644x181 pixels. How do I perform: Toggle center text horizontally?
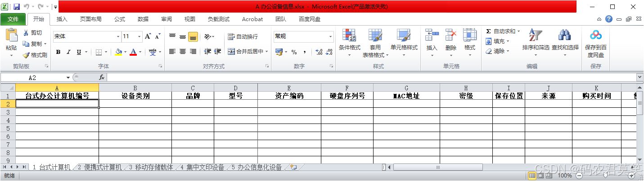coord(183,52)
